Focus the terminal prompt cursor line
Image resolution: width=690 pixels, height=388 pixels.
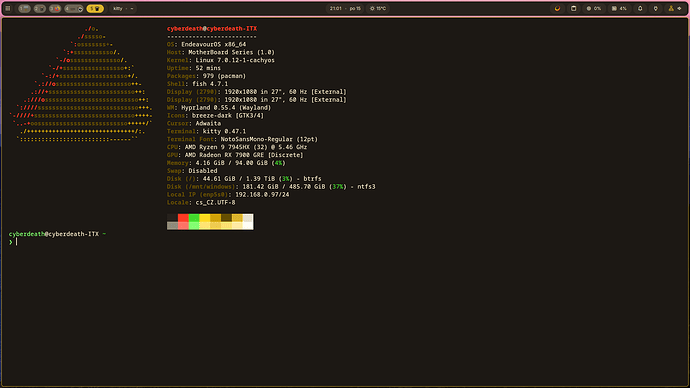(17, 242)
